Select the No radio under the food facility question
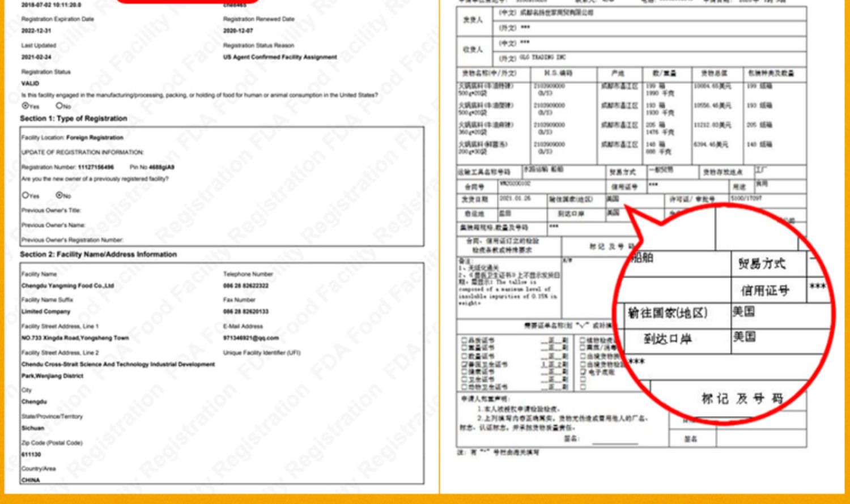 click(59, 106)
